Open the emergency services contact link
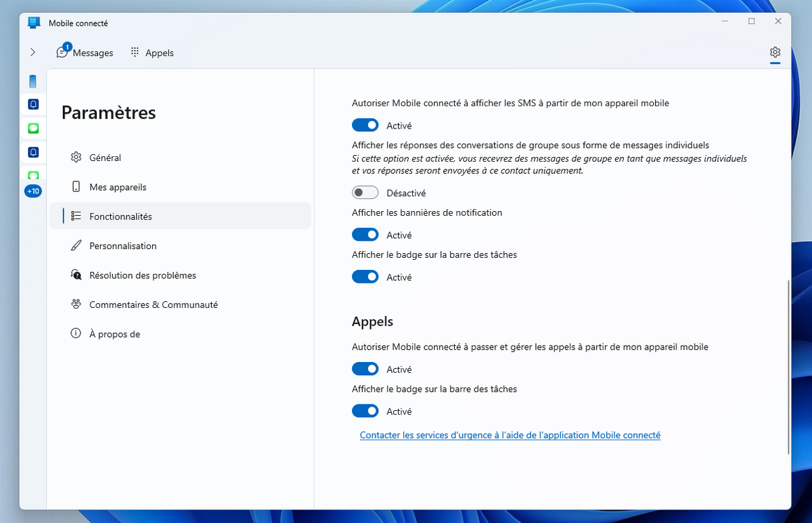Viewport: 812px width, 523px height. (x=510, y=435)
